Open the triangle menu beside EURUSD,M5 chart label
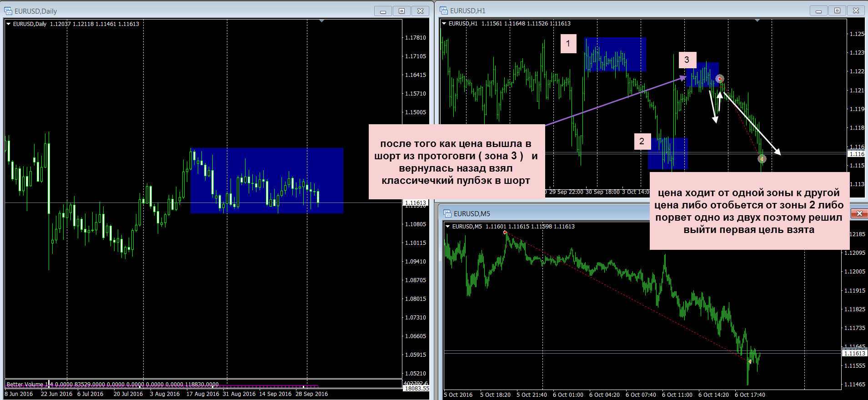Image resolution: width=868 pixels, height=400 pixels. pos(447,227)
